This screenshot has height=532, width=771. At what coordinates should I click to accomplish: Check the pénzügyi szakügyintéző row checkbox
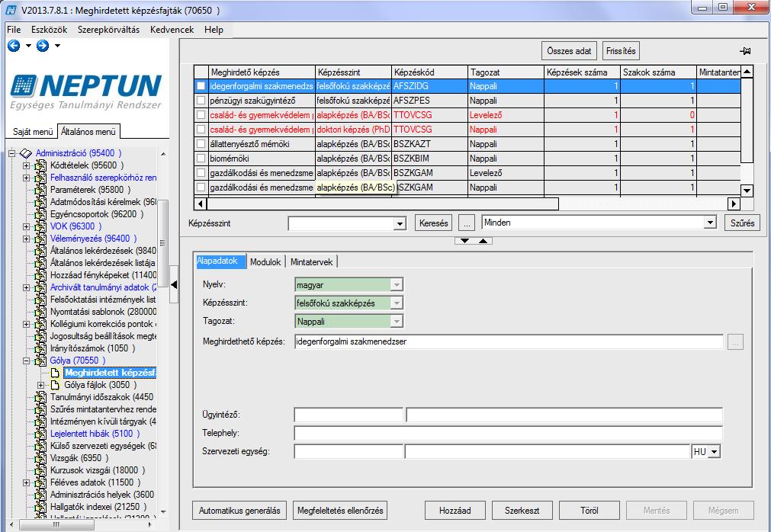[201, 100]
